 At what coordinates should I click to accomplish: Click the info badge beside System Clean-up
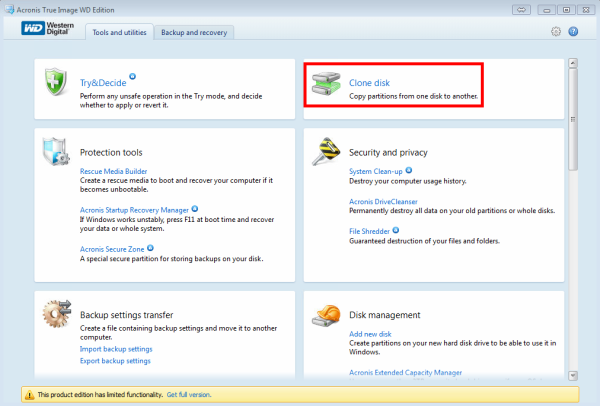click(x=409, y=170)
